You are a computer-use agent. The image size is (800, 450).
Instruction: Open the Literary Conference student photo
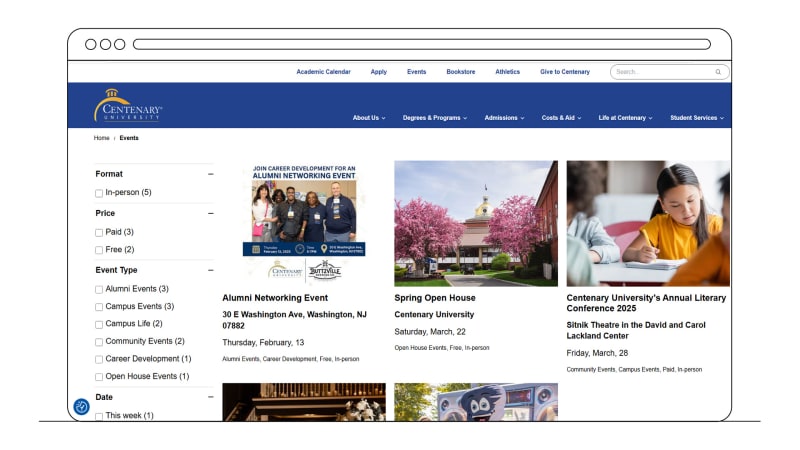pos(648,223)
